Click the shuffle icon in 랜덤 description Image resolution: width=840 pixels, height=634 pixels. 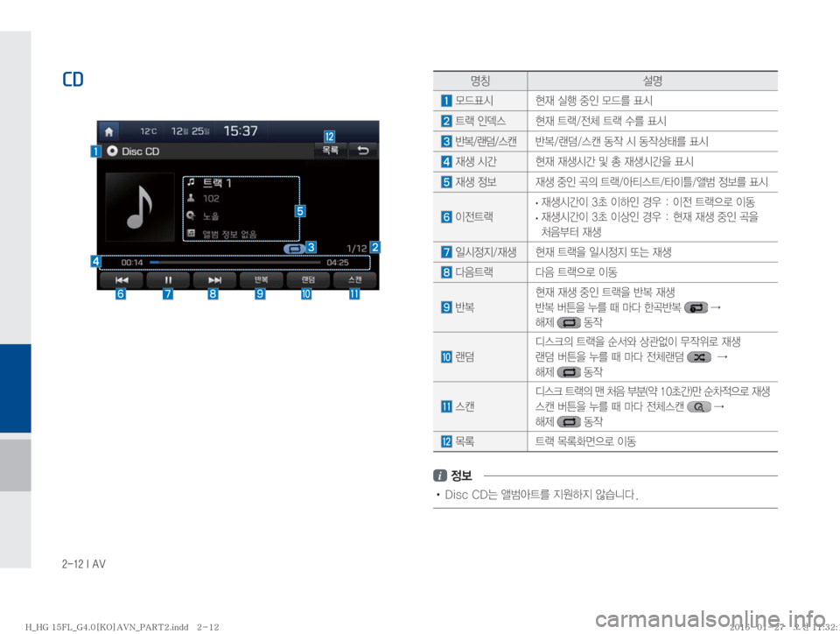click(x=700, y=357)
